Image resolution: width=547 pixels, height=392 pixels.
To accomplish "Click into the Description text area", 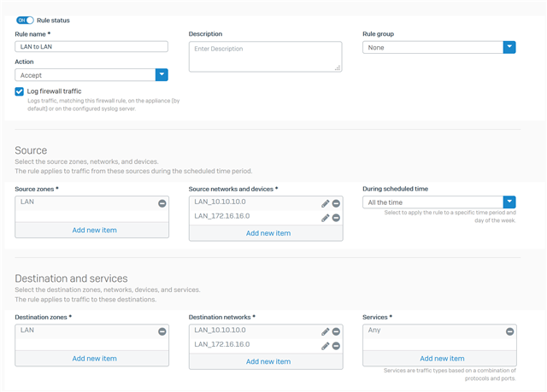I will [265, 56].
